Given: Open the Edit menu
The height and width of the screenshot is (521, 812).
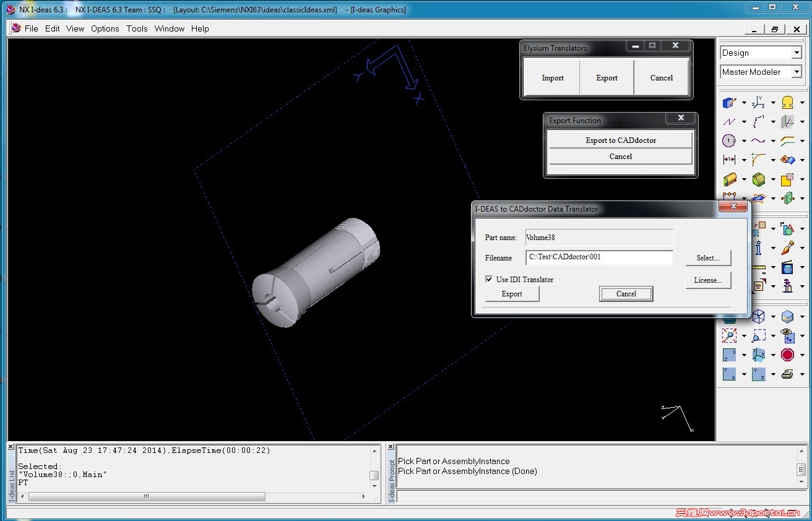Looking at the screenshot, I should [x=53, y=28].
